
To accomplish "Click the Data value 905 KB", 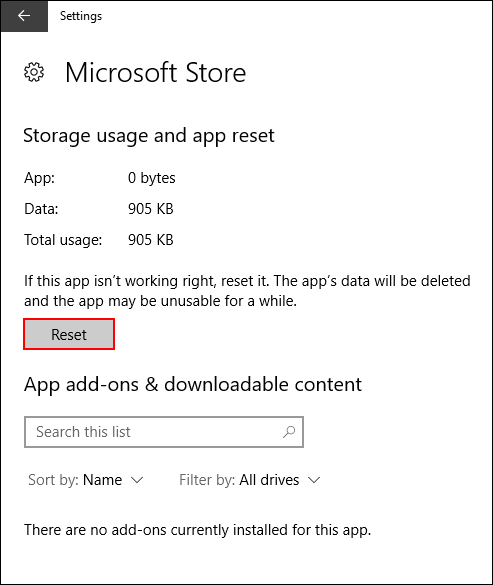I will click(x=151, y=209).
